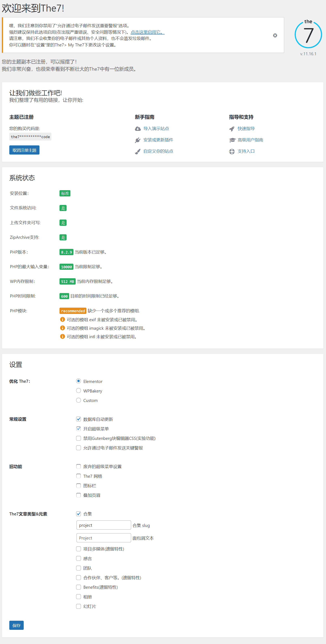Screen dimensions: 326x644
Task: Open the 点击这里启用它 link
Action: coord(147,32)
